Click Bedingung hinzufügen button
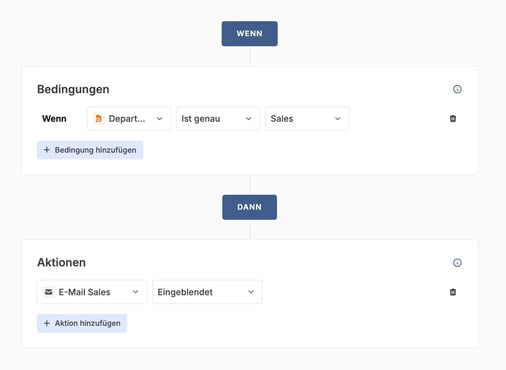Viewport: 506px width, 370px height. coord(90,150)
